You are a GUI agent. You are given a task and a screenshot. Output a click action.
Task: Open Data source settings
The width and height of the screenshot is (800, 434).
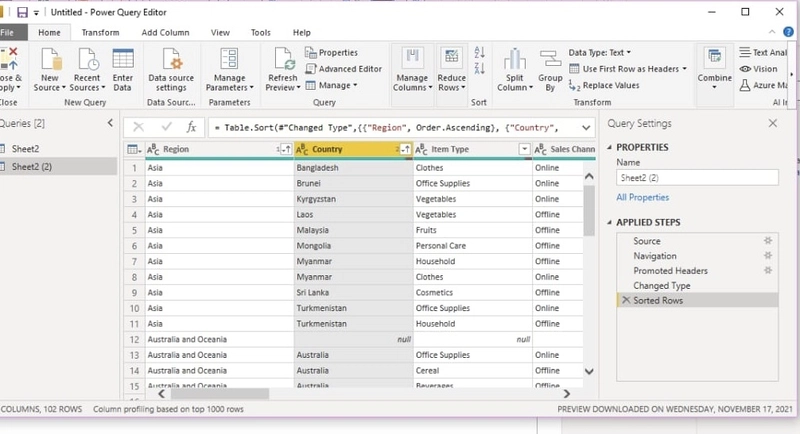171,70
